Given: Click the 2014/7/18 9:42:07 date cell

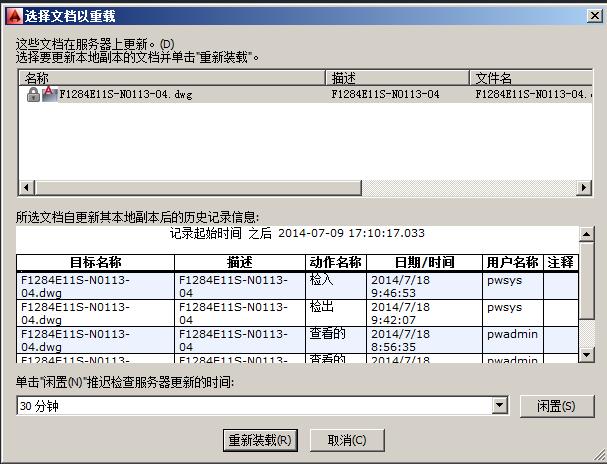Looking at the screenshot, I should point(424,313).
